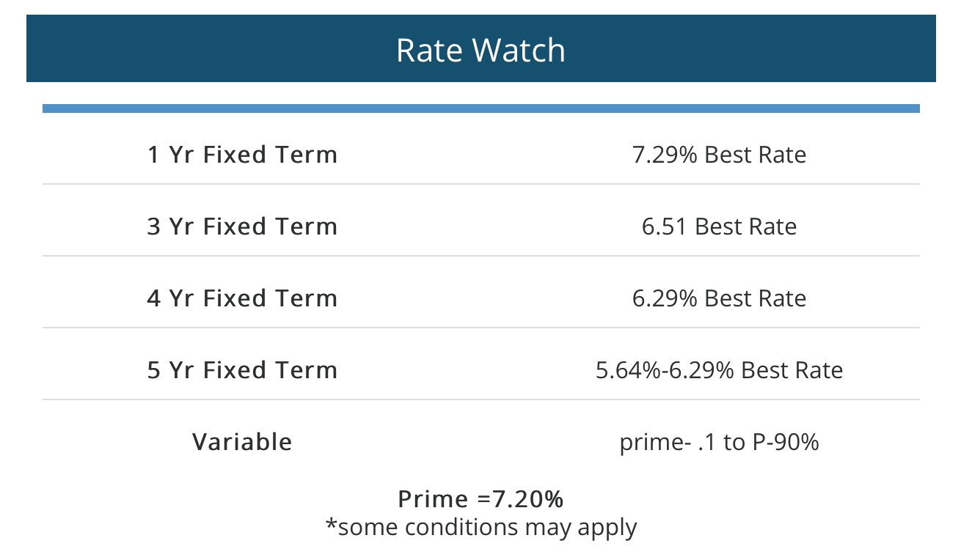
Task: Click the Rate Watch header banner
Action: click(480, 48)
